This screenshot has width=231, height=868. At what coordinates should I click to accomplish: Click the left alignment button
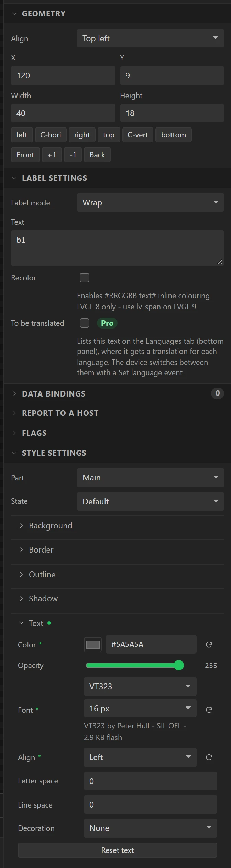[22, 135]
